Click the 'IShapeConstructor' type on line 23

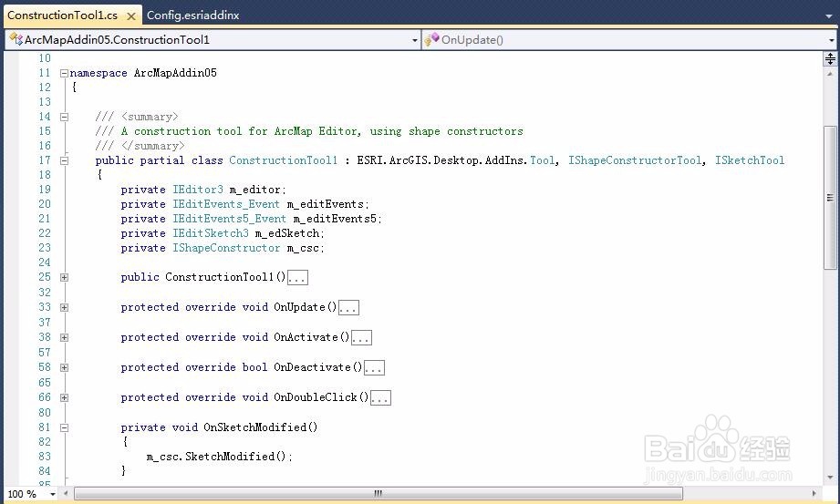point(226,248)
